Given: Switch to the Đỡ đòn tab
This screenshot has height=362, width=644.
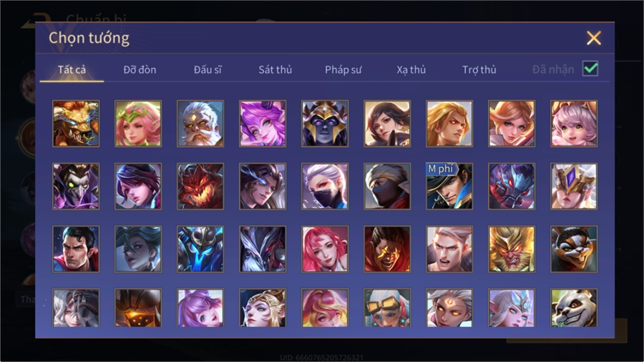Looking at the screenshot, I should tap(140, 70).
